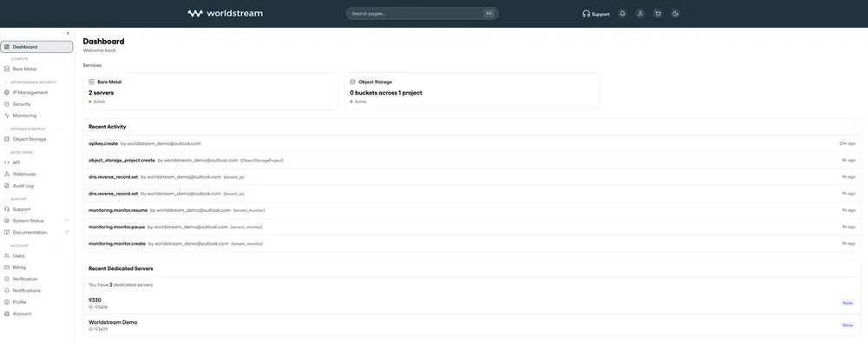Viewport: 868px width, 343px height.
Task: Open external link icon next to System Status
Action: coord(67,221)
